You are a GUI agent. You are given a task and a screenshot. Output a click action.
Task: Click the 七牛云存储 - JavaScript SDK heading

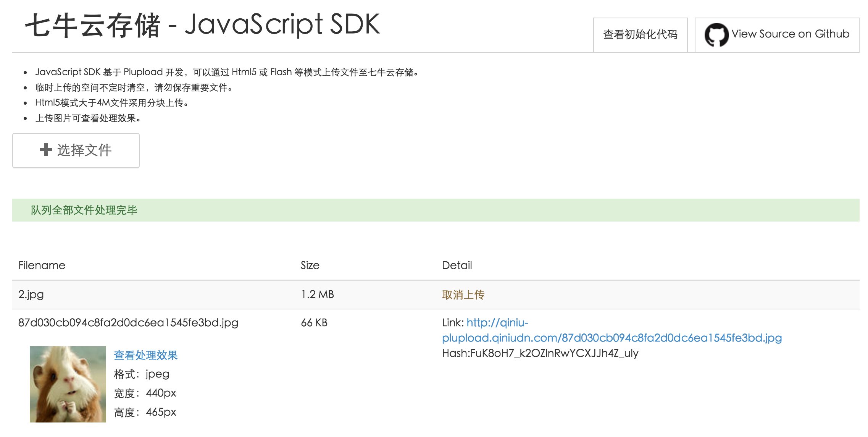[x=202, y=25]
